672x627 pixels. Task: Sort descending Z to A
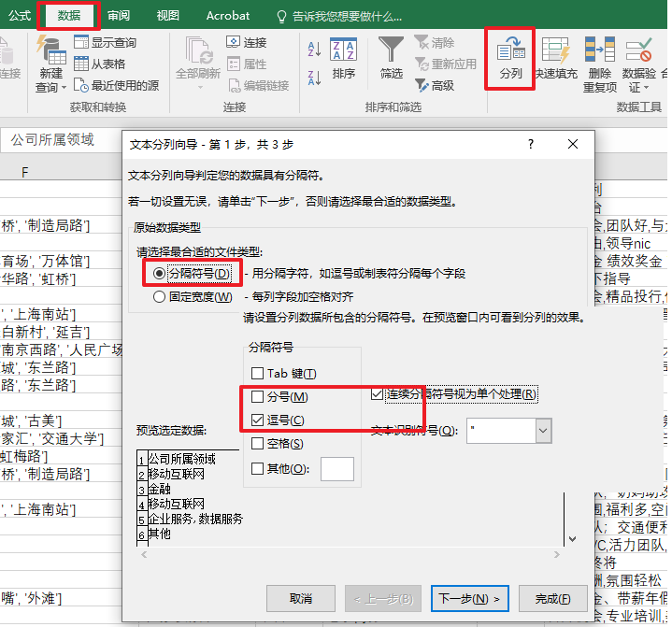pyautogui.click(x=314, y=78)
